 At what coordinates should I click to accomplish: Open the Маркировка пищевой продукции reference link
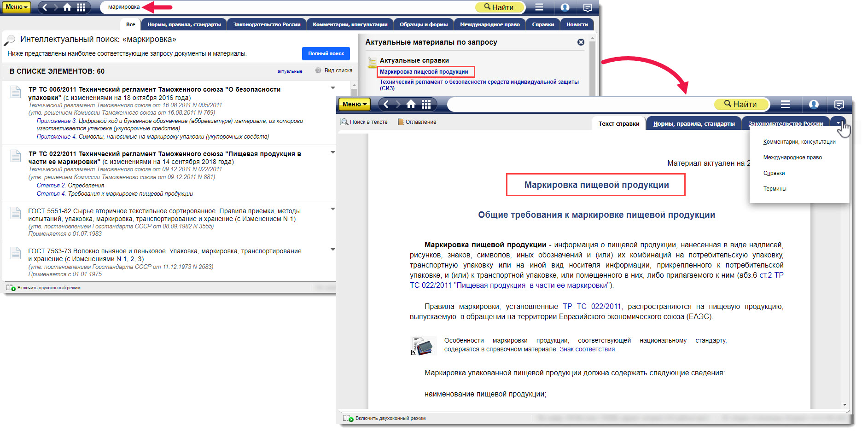[424, 72]
